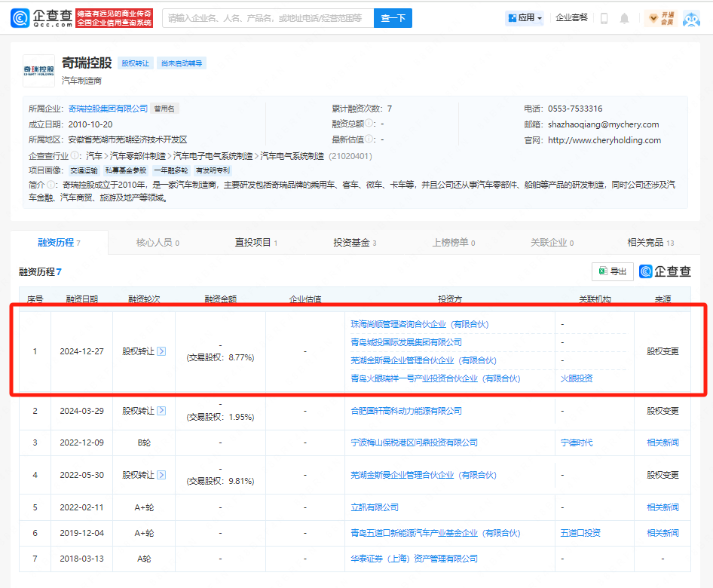Expand the 应用 dropdown menu

525,18
